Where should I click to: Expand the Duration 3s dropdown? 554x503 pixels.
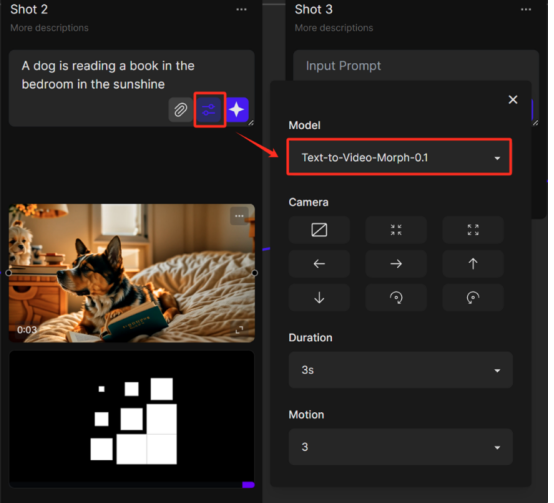(x=401, y=370)
